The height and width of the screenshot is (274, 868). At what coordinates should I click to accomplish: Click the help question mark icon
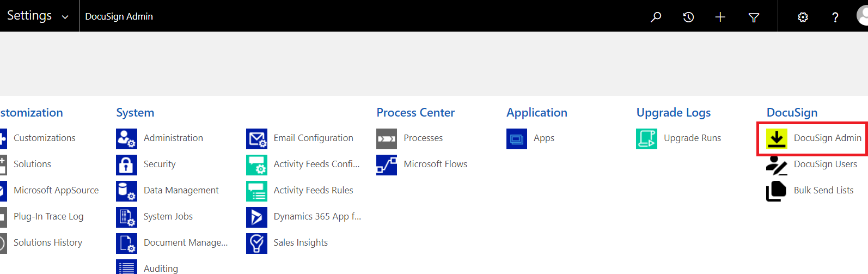click(835, 17)
